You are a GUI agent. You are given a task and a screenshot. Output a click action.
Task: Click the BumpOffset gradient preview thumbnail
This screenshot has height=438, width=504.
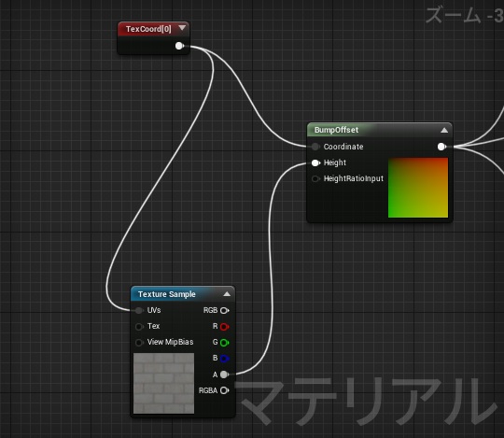(x=418, y=188)
